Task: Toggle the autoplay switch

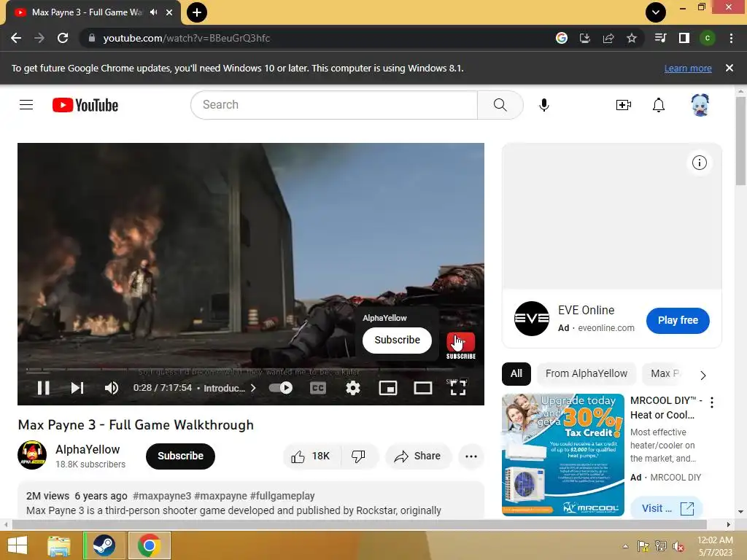Action: 281,388
